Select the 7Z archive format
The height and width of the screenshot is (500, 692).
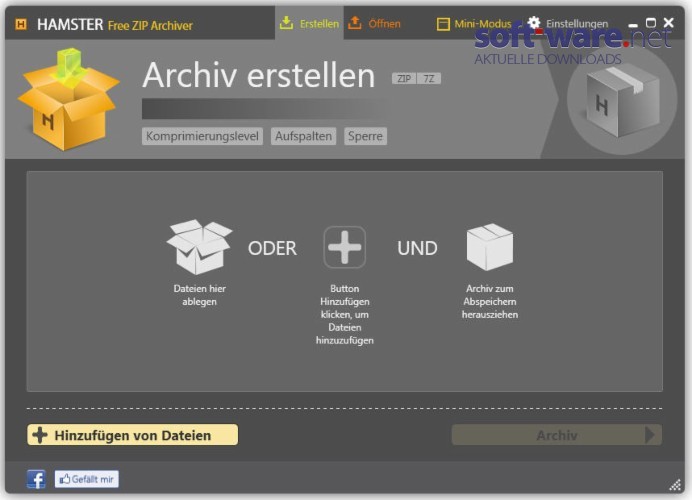(x=429, y=79)
